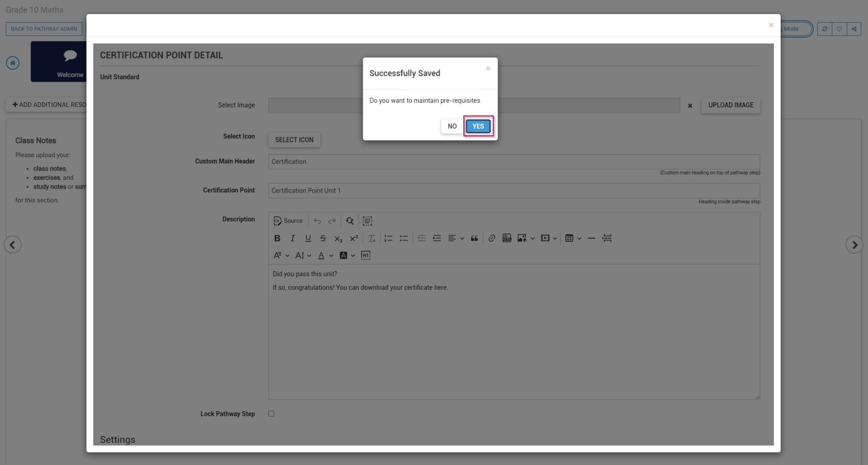
Task: Open the Font Size dropdown
Action: pyautogui.click(x=303, y=255)
